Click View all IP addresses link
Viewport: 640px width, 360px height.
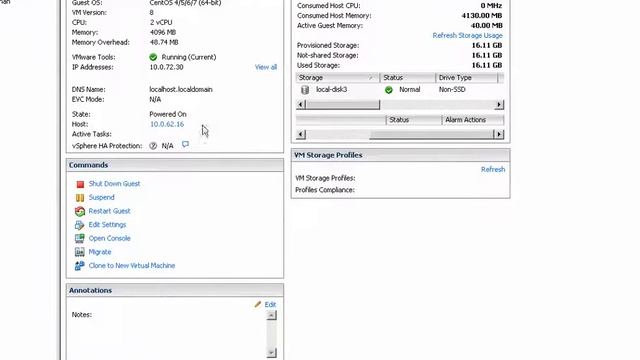pos(266,67)
